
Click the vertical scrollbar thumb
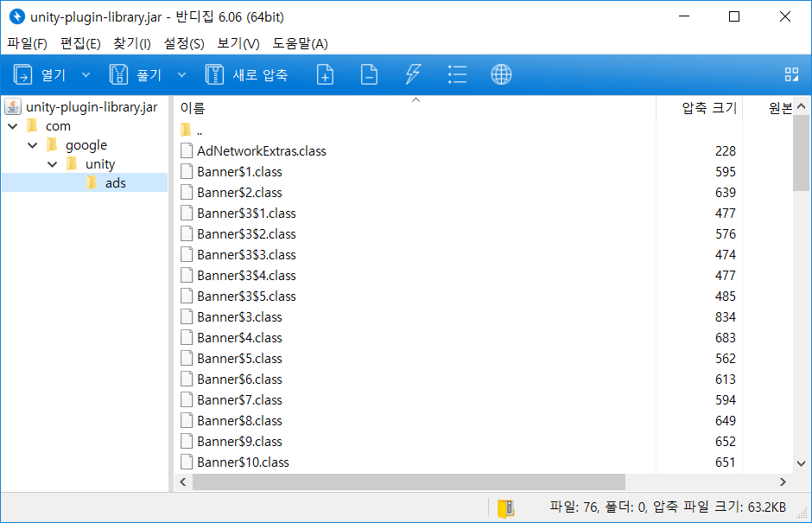pyautogui.click(x=801, y=153)
